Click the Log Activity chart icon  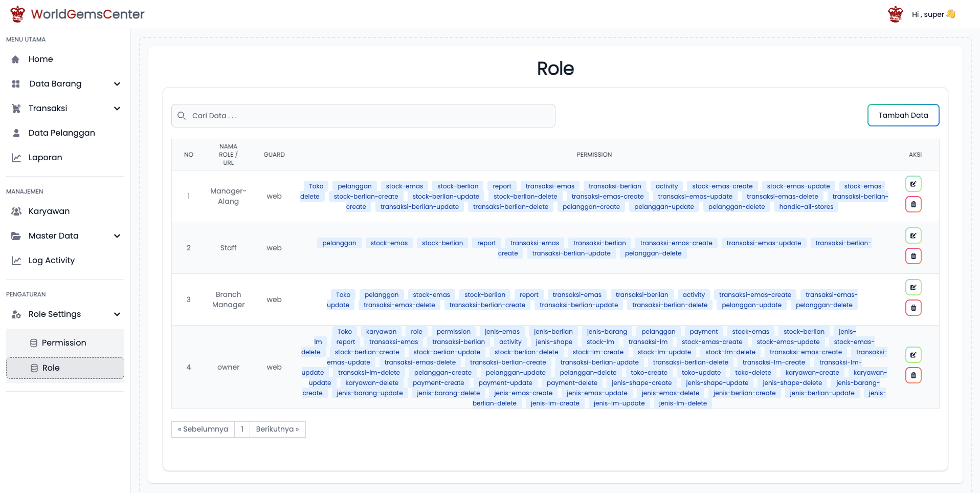point(16,261)
